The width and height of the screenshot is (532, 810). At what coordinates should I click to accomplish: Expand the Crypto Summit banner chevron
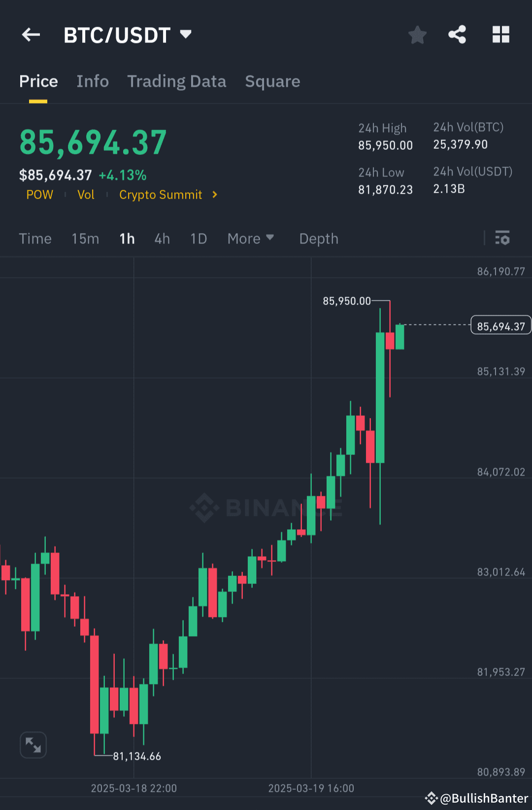point(214,195)
